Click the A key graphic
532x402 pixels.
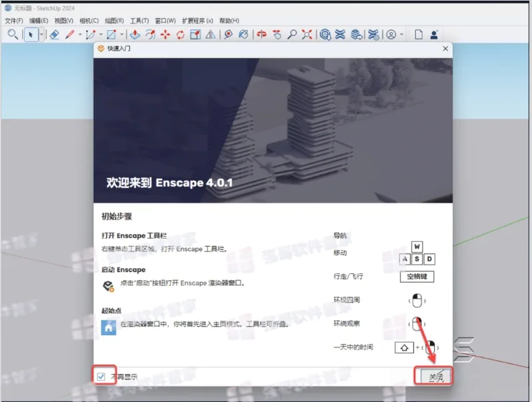405,259
